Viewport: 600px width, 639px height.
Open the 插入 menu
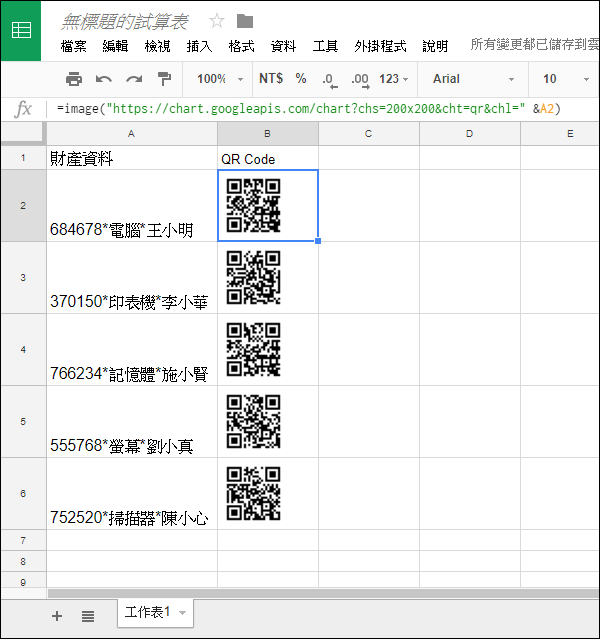199,46
